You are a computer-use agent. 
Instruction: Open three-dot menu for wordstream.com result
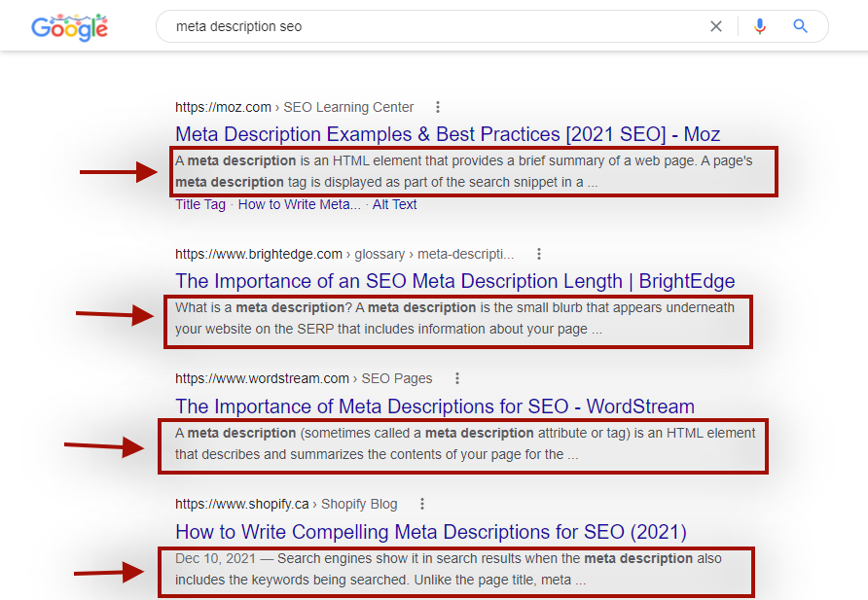(456, 378)
